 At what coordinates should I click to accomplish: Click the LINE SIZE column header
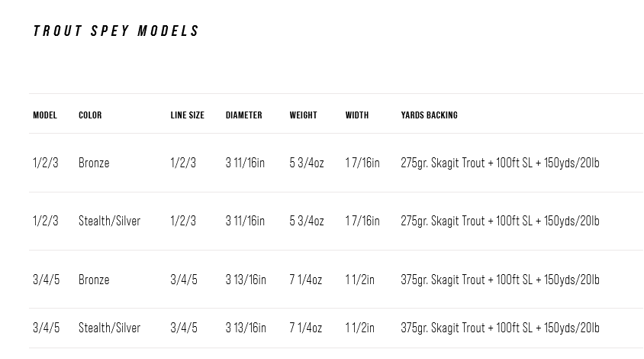click(187, 115)
